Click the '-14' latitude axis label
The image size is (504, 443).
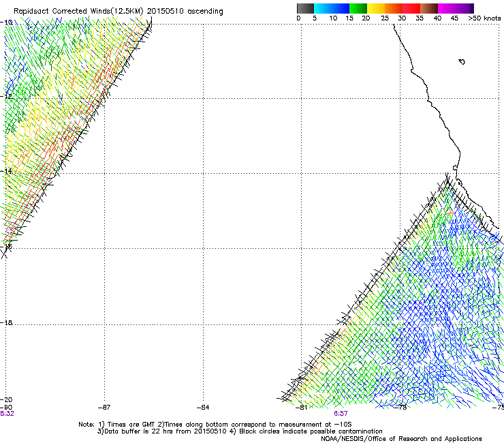[6, 171]
